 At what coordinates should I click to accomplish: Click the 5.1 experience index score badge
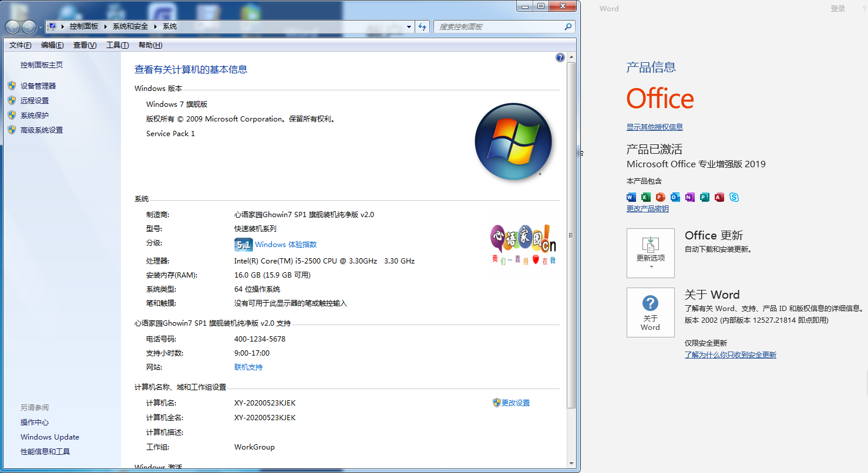[x=243, y=245]
